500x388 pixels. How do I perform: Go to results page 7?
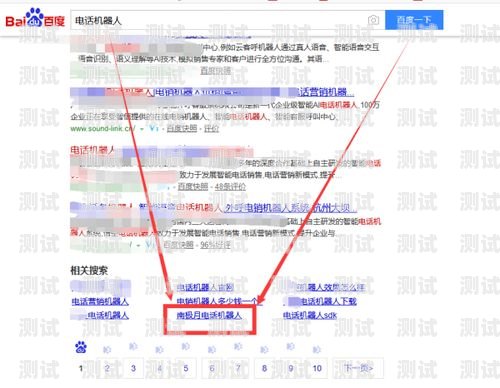pos(238,368)
